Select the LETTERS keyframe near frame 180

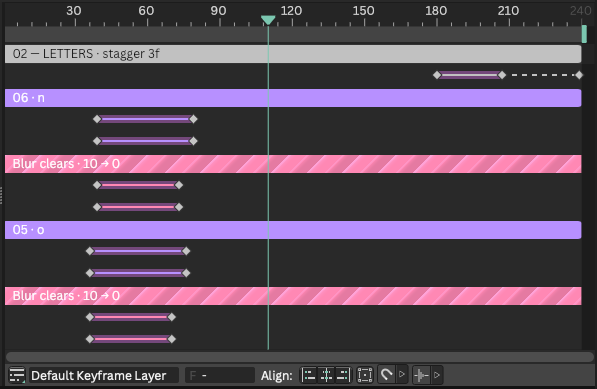437,75
